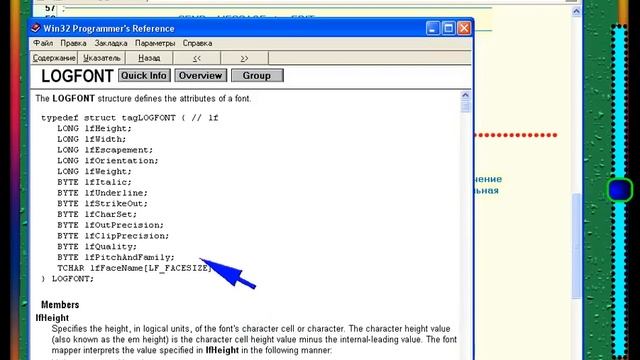The width and height of the screenshot is (640, 360).
Task: Click the 'TCHAR lfFaceName' line
Action: (135, 268)
